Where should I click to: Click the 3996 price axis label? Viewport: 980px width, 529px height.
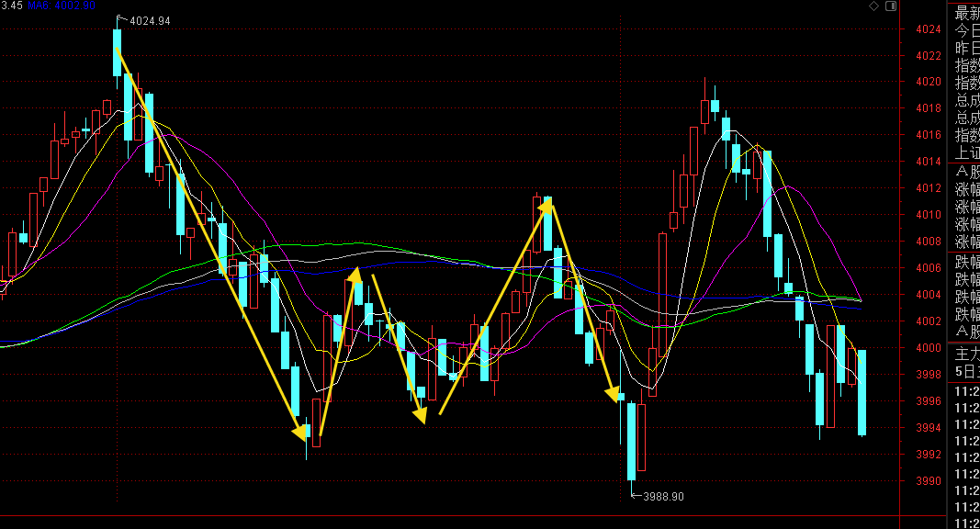pyautogui.click(x=929, y=401)
